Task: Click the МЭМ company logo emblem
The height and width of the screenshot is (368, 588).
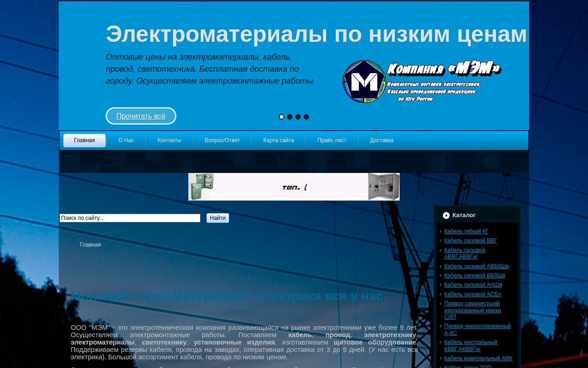Action: coord(364,81)
